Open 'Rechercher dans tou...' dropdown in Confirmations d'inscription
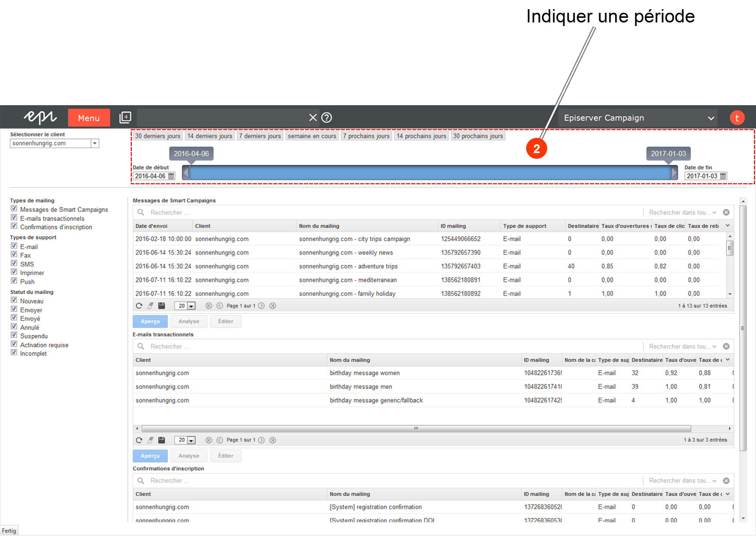The height and width of the screenshot is (536, 756). click(682, 481)
